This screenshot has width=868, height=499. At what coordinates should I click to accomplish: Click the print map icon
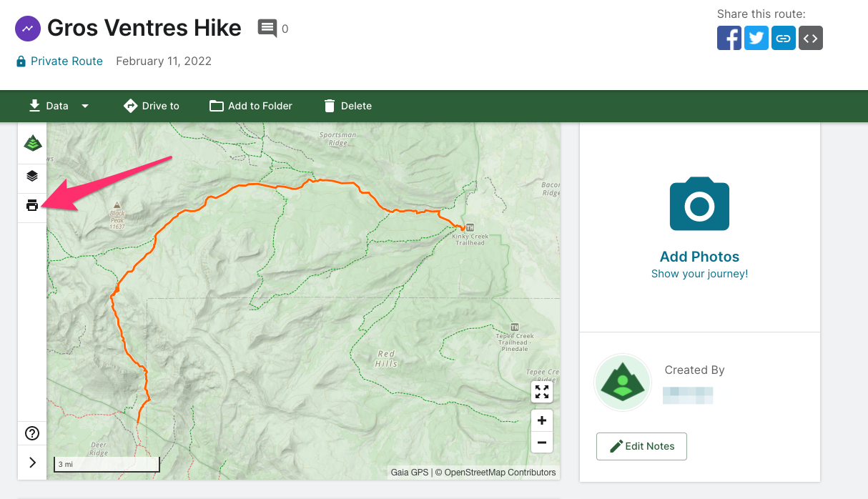(32, 206)
